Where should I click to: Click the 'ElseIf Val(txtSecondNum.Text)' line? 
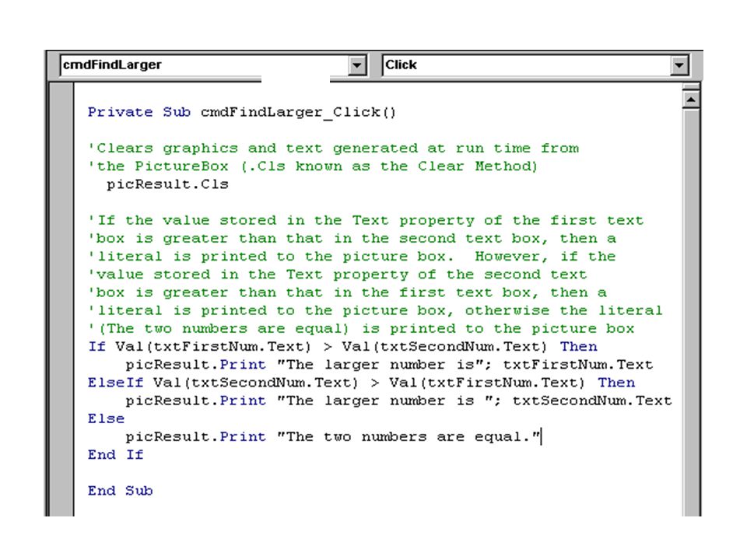click(361, 383)
